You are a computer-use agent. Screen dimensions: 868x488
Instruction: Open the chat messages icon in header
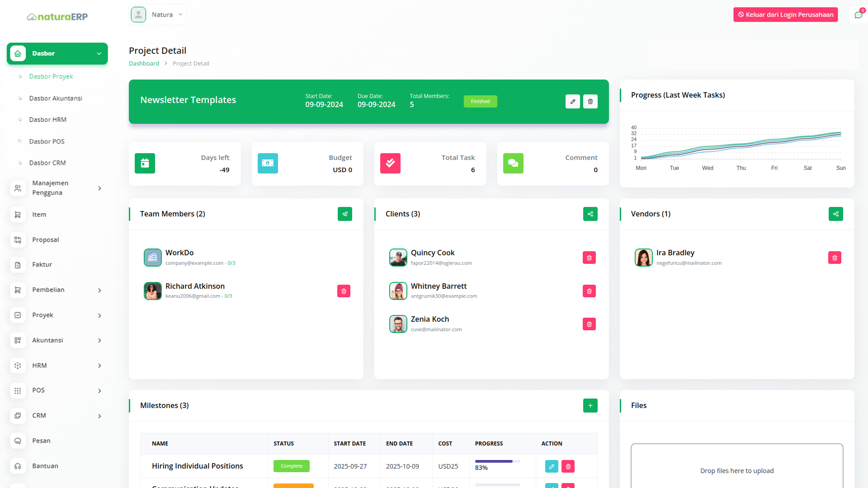[x=858, y=15]
